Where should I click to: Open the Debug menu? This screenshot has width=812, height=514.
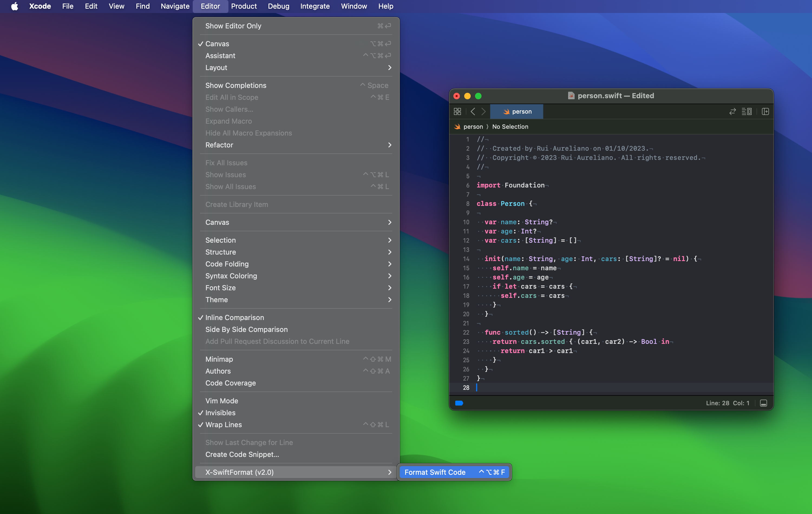pyautogui.click(x=279, y=6)
